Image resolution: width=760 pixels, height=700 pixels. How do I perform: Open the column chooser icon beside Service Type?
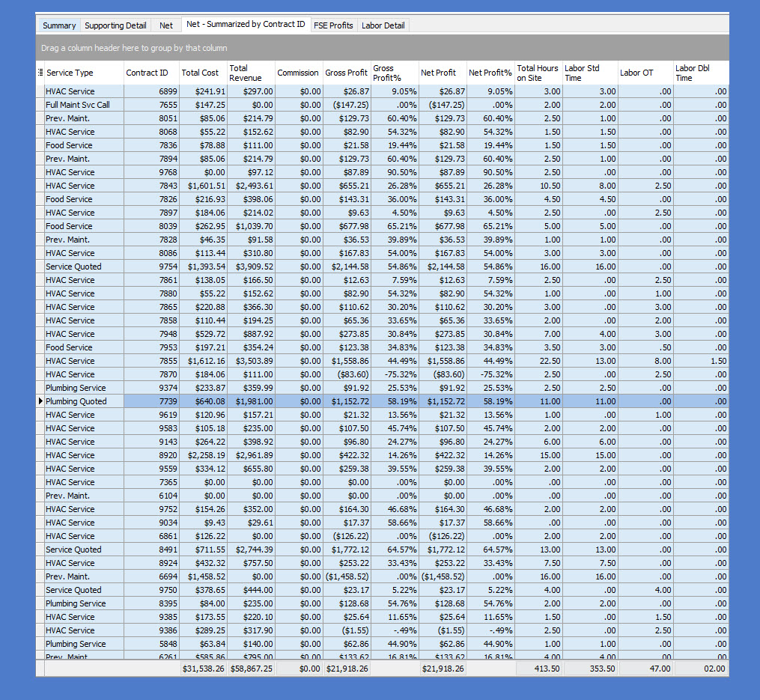pos(40,73)
